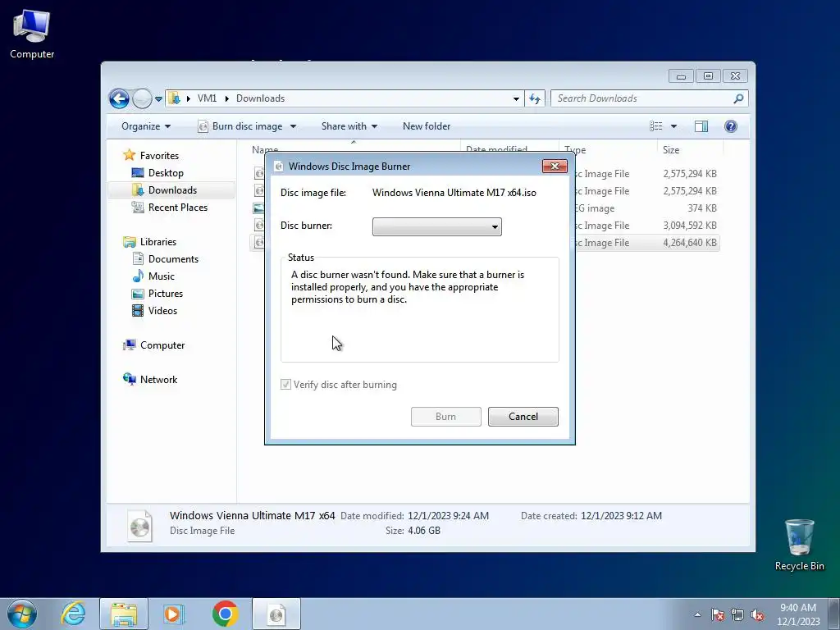Select Recent Places in sidebar
The width and height of the screenshot is (840, 630).
pyautogui.click(x=178, y=208)
